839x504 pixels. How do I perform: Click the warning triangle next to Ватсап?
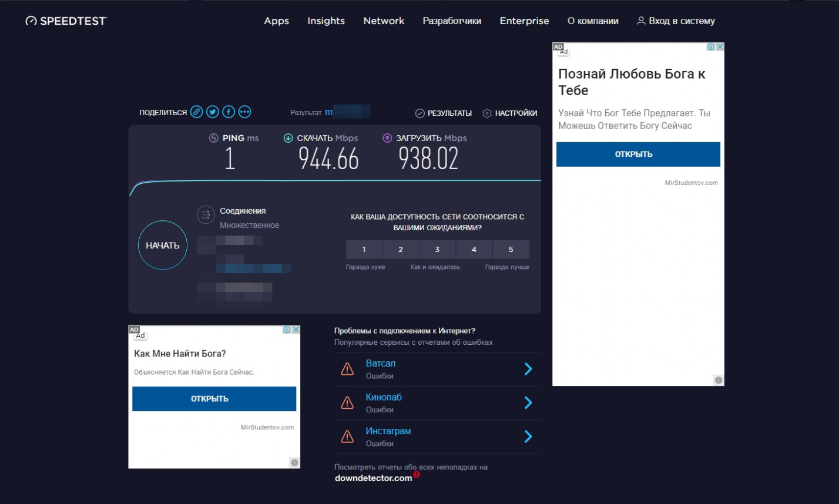pos(347,369)
